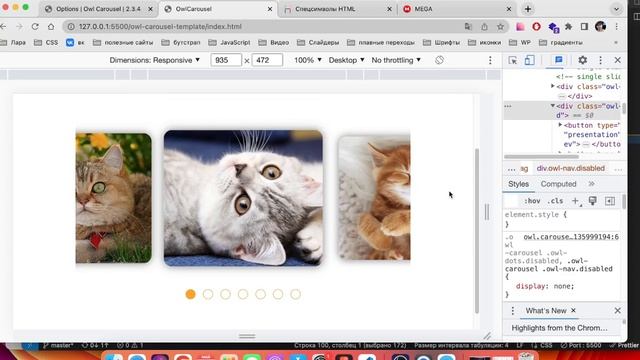Bookmark this page with the star icon
The height and width of the screenshot is (360, 640).
(x=500, y=27)
